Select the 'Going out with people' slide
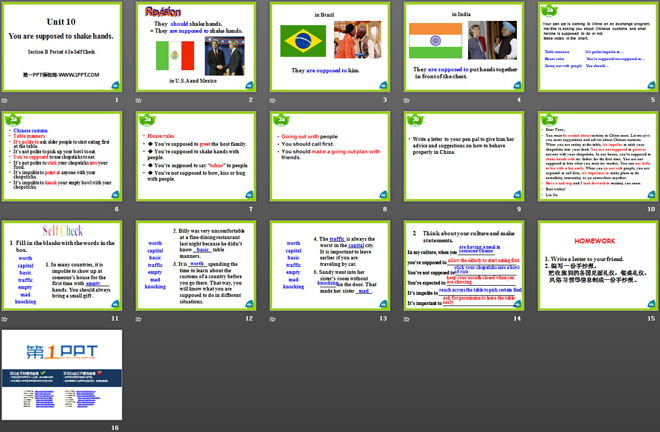660x432 pixels. 330,156
